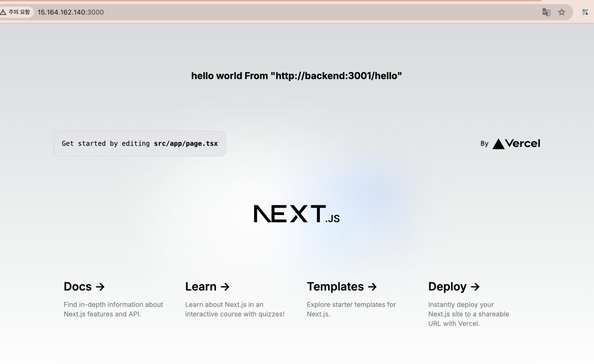This screenshot has width=594, height=364.
Task: Click the 'hello world From' heading text
Action: [297, 76]
